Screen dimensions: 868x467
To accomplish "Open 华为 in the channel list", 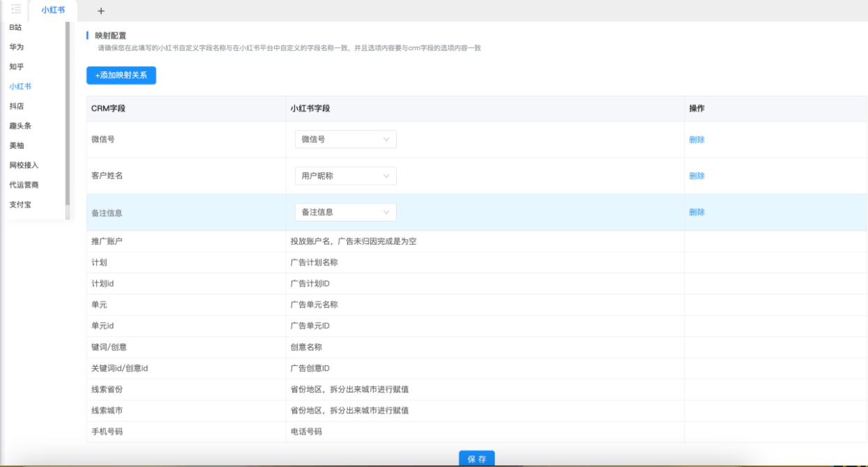I will tap(16, 47).
